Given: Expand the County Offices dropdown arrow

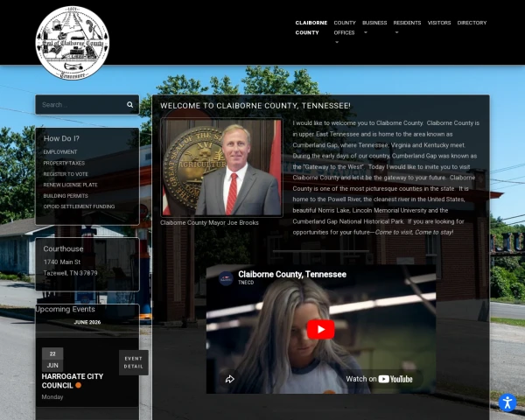Looking at the screenshot, I should pos(337,43).
